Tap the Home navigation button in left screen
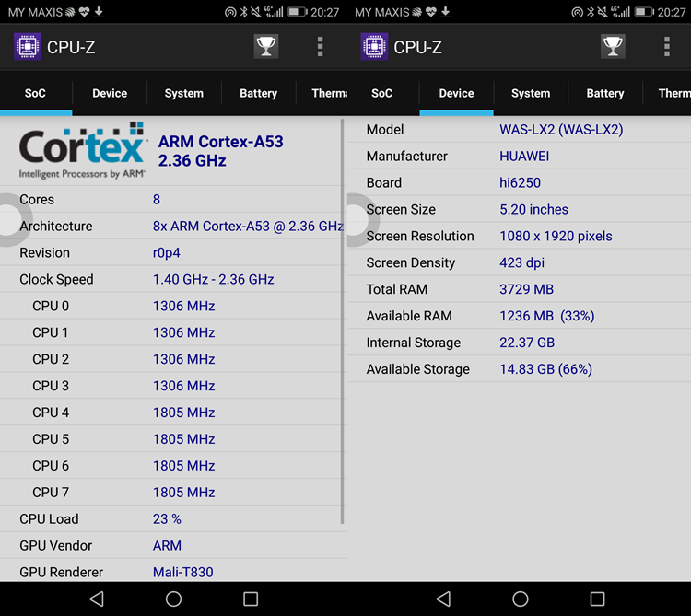Screen dimensions: 691x616 [x=173, y=599]
